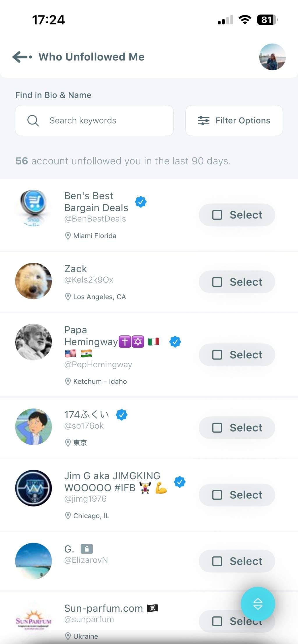The width and height of the screenshot is (298, 644).
Task: View Zack's profile picture
Action: [33, 281]
